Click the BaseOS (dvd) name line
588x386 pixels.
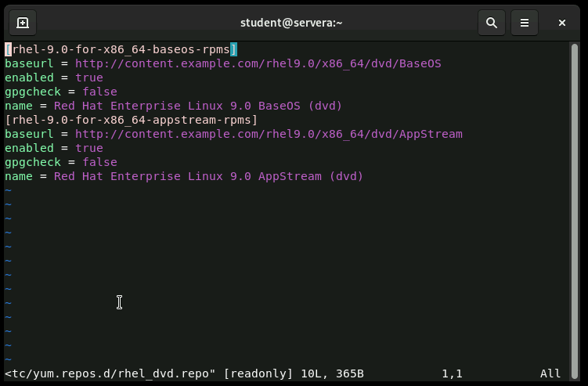173,106
